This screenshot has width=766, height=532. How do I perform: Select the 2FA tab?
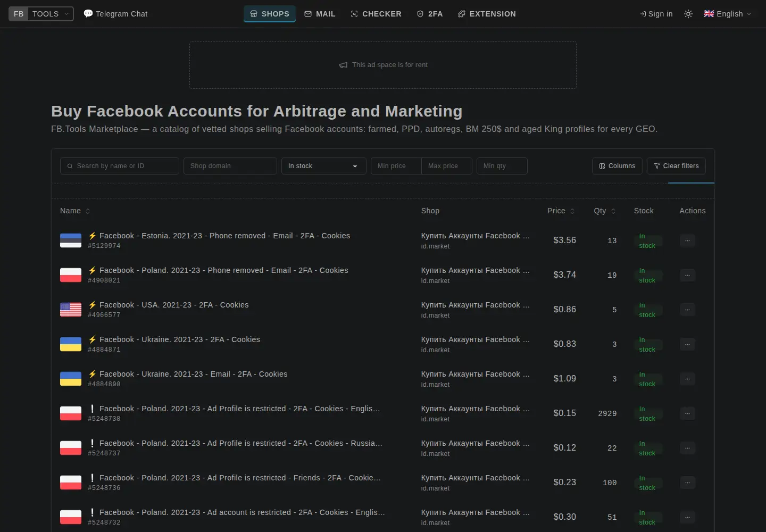tap(430, 14)
